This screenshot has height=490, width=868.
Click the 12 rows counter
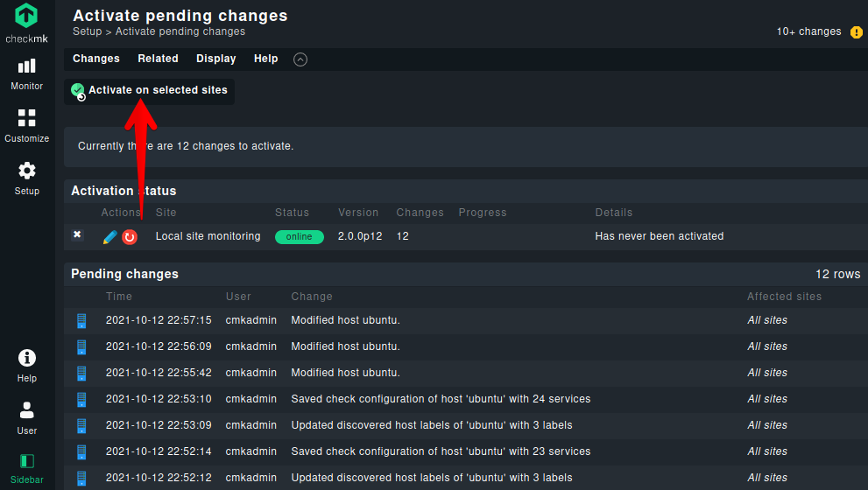837,274
